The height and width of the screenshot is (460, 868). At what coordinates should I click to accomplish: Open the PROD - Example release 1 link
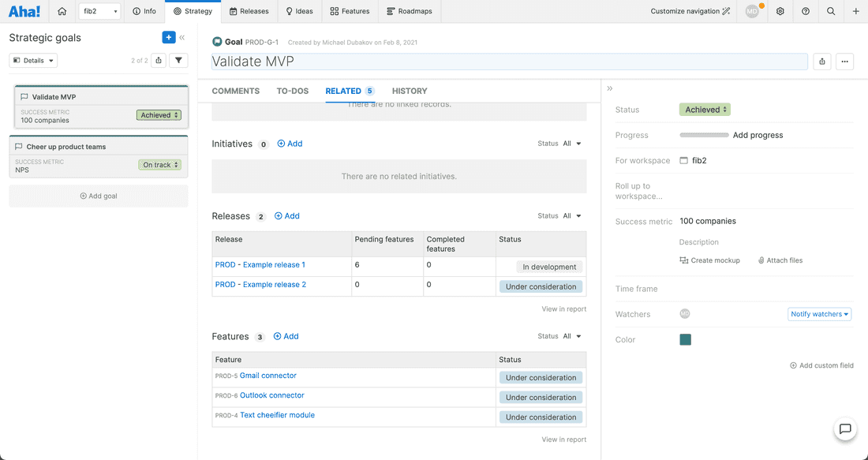click(260, 265)
